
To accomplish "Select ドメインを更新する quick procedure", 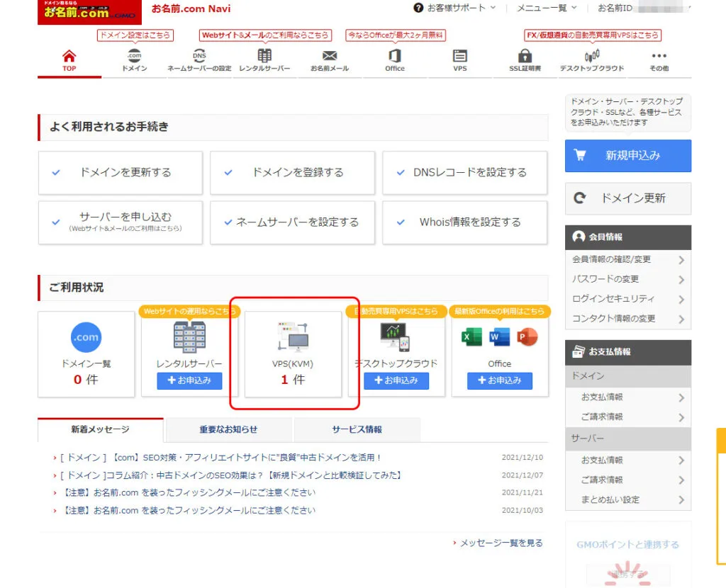I will (121, 172).
